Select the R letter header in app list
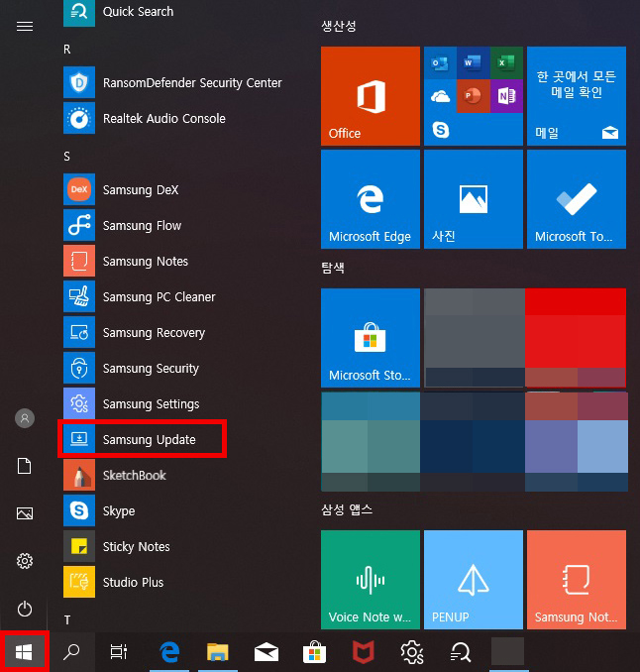Image resolution: width=640 pixels, height=672 pixels. (67, 50)
